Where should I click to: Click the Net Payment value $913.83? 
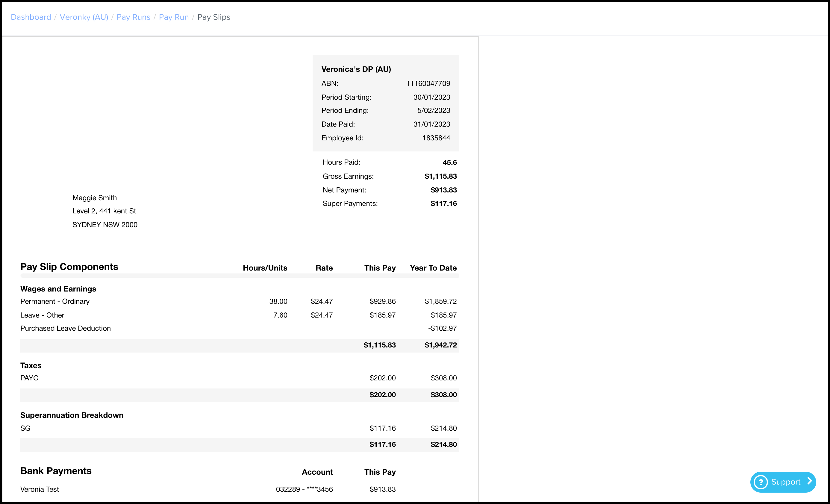tap(444, 190)
